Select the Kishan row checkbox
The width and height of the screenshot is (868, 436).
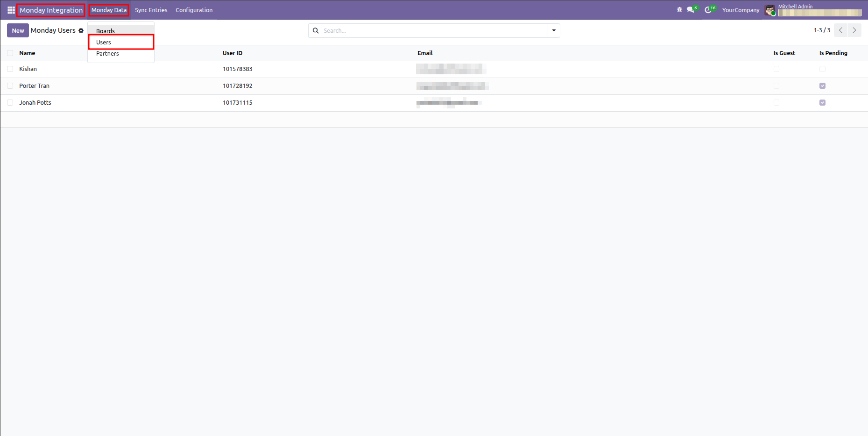10,69
